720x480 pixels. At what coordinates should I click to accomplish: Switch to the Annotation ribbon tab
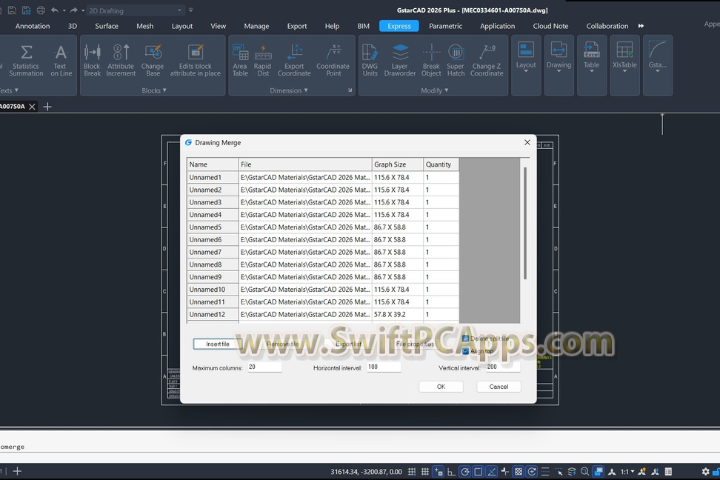point(33,26)
